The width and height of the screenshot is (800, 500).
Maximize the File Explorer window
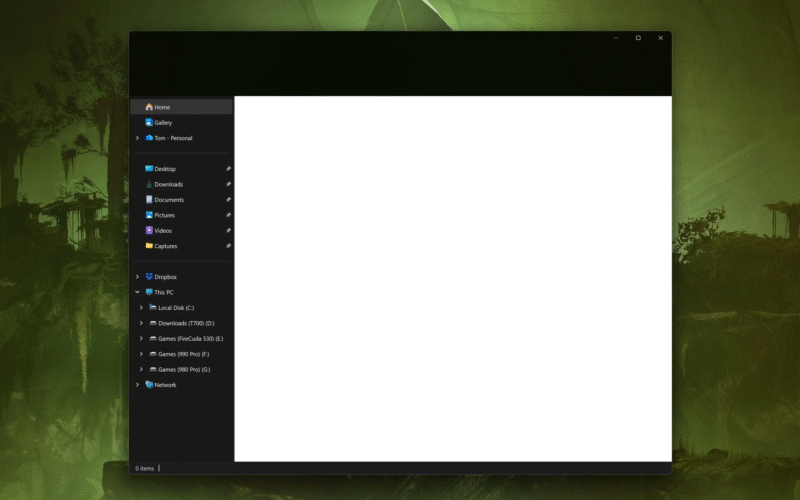pyautogui.click(x=638, y=38)
